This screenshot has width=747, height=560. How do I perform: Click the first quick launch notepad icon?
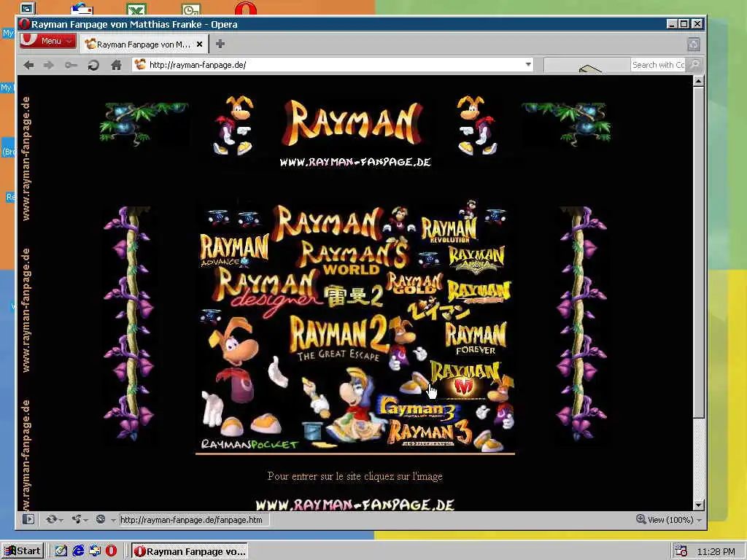tap(61, 551)
